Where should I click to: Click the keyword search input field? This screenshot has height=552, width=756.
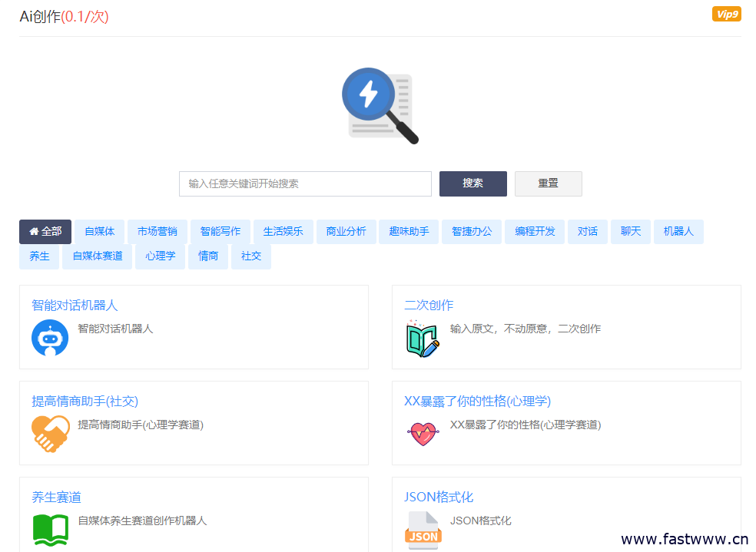click(x=305, y=183)
